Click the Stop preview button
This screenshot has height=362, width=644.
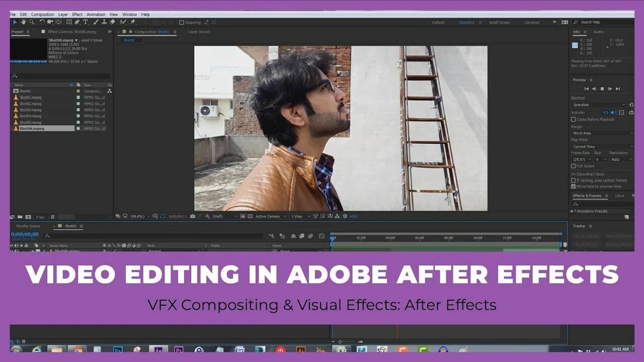point(602,88)
